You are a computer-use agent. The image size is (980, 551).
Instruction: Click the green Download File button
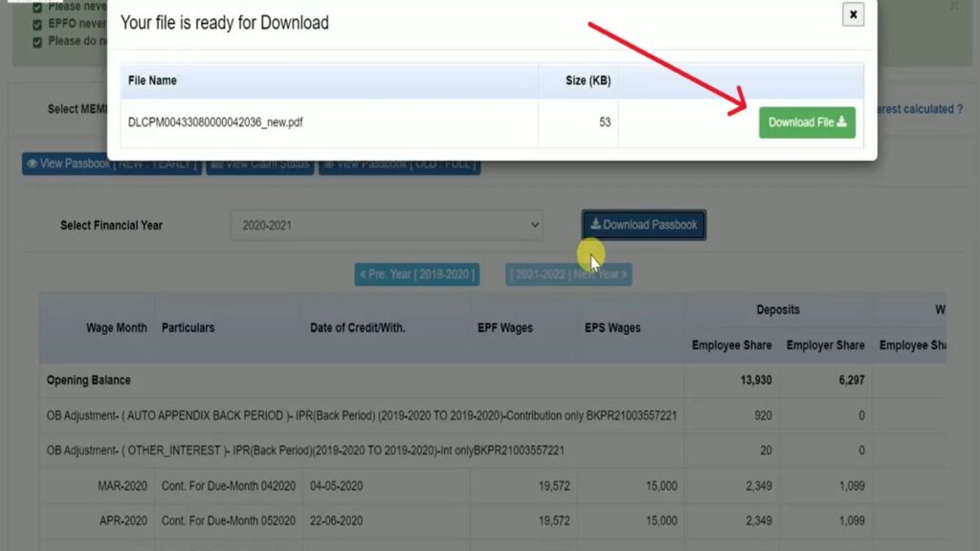pyautogui.click(x=807, y=122)
